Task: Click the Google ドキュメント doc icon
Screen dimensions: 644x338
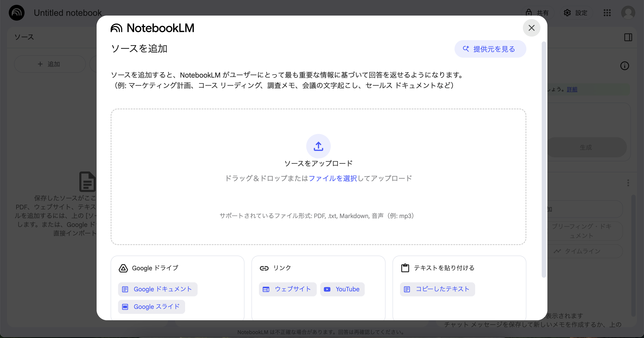Action: coord(125,290)
